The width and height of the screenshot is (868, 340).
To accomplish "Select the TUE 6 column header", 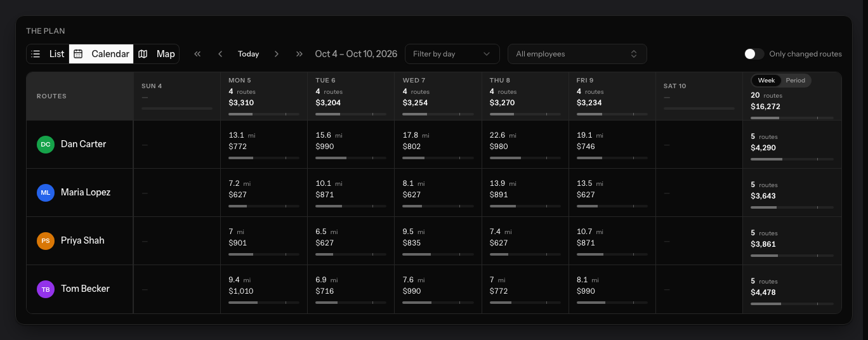I will (x=351, y=96).
